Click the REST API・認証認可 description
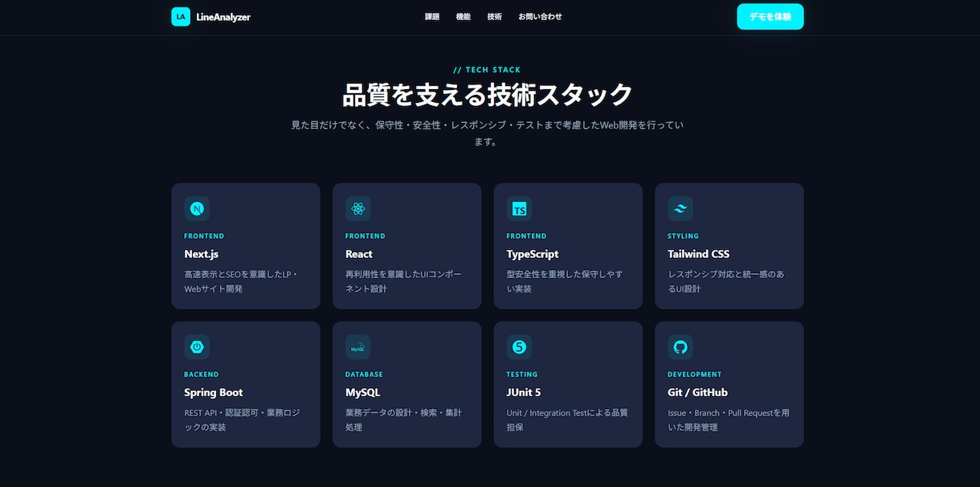This screenshot has height=487, width=980. 242,419
